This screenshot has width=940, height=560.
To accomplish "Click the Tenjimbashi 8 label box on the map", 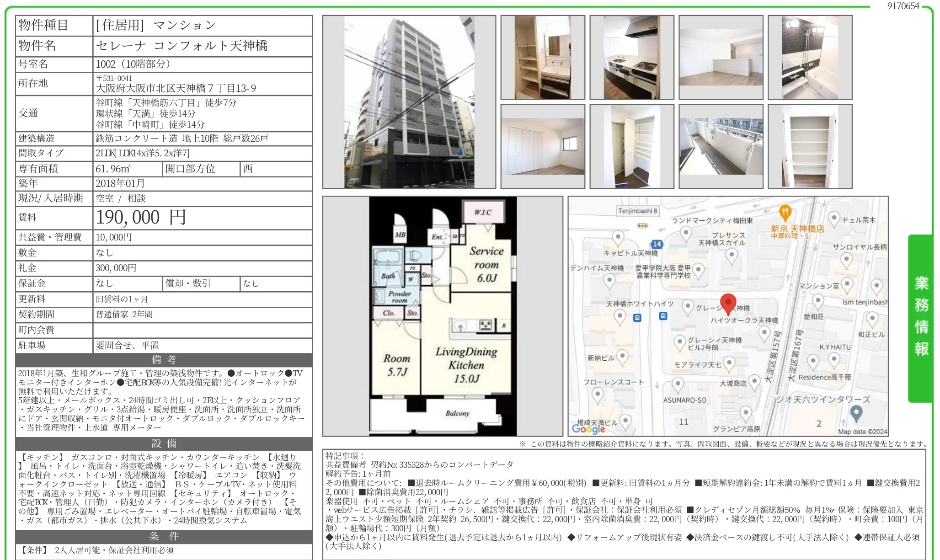I will 637,211.
